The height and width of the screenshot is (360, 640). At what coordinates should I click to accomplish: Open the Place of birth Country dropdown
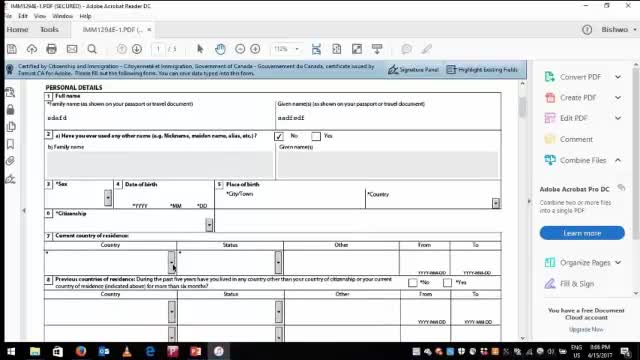[496, 203]
